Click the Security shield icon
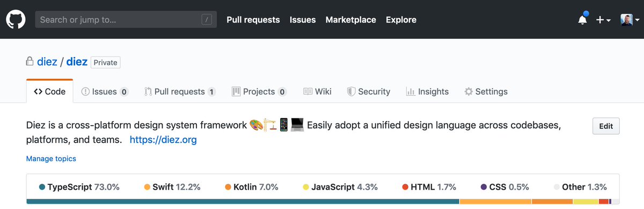Screen dimensions: 644x209 351,91
